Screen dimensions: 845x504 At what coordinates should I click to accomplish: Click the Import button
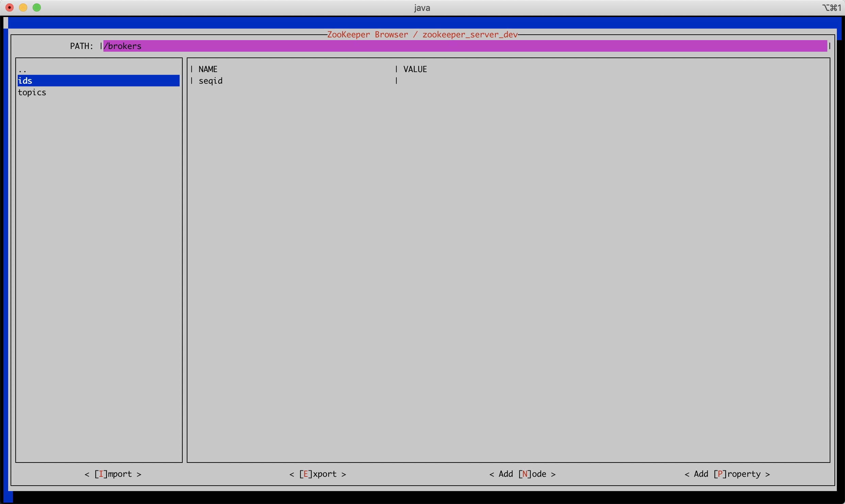coord(113,474)
